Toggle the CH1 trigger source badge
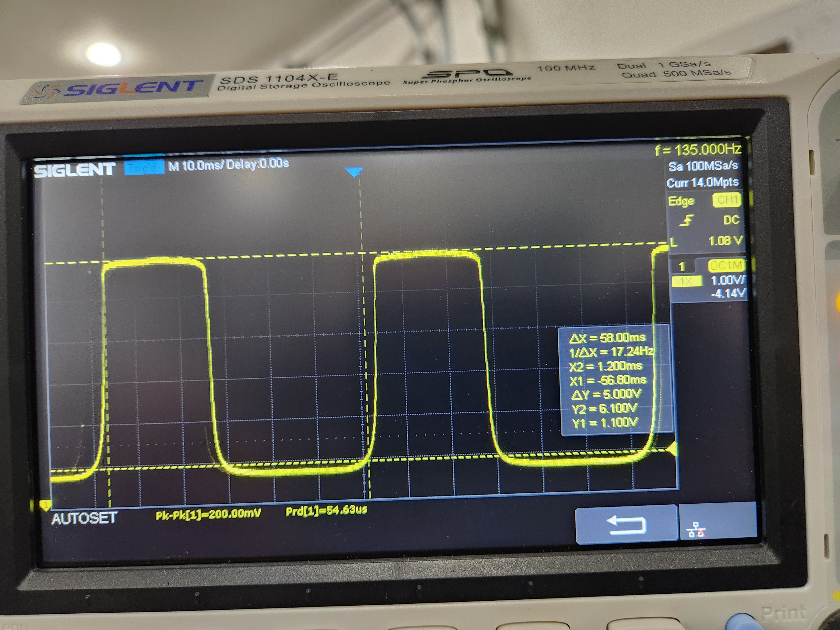The image size is (840, 630). click(x=727, y=200)
